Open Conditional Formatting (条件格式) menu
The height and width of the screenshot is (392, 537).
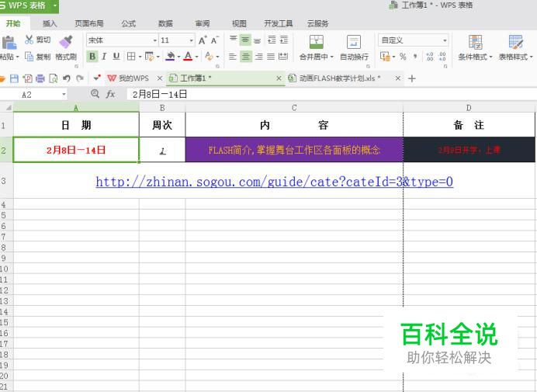click(475, 48)
